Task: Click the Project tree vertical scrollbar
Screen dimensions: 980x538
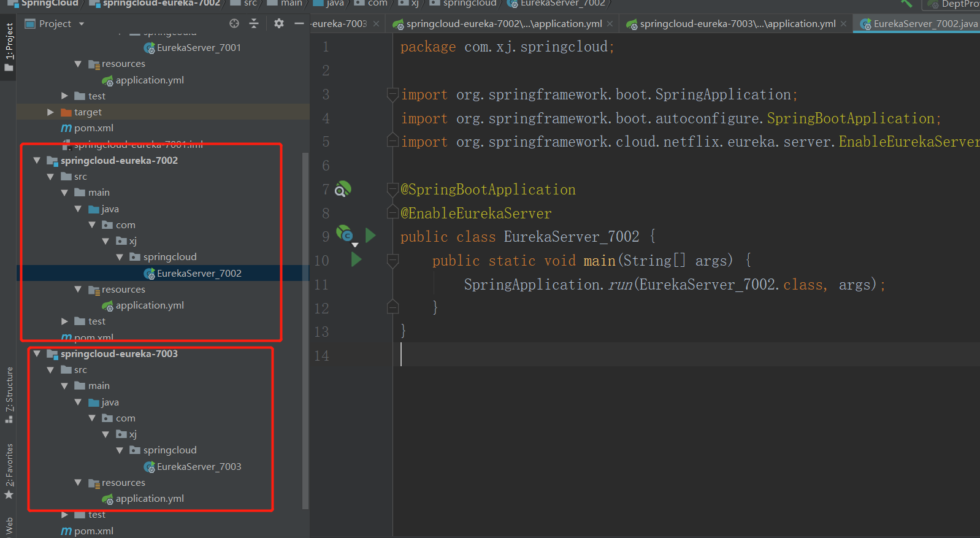Action: coord(305,331)
